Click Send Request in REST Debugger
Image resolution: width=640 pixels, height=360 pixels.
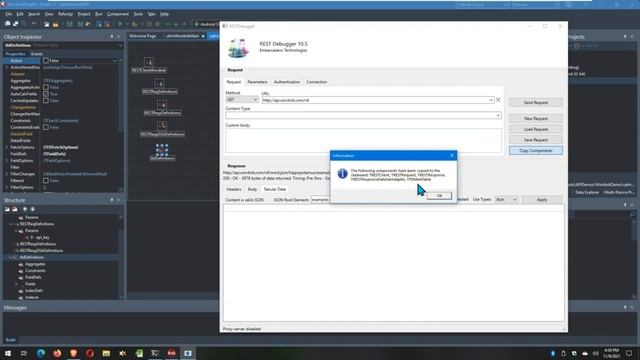tap(536, 102)
